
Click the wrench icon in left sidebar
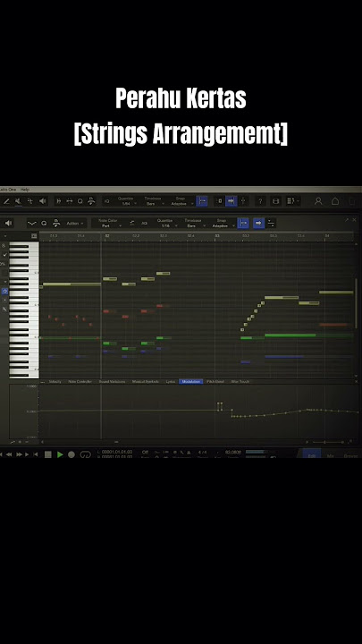[4, 309]
